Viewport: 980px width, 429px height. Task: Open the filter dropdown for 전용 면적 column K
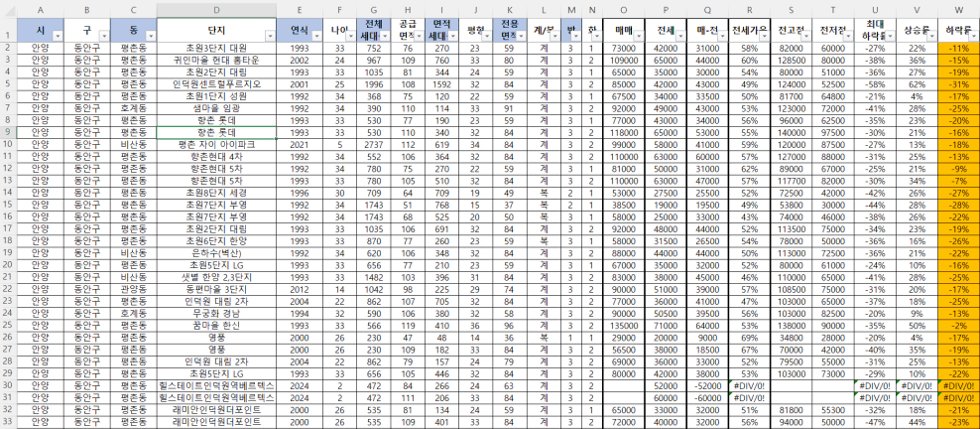tap(520, 37)
